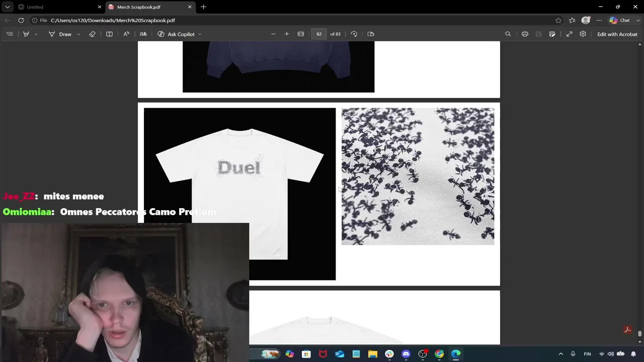Click the vertical scrollbar thumb

640,333
